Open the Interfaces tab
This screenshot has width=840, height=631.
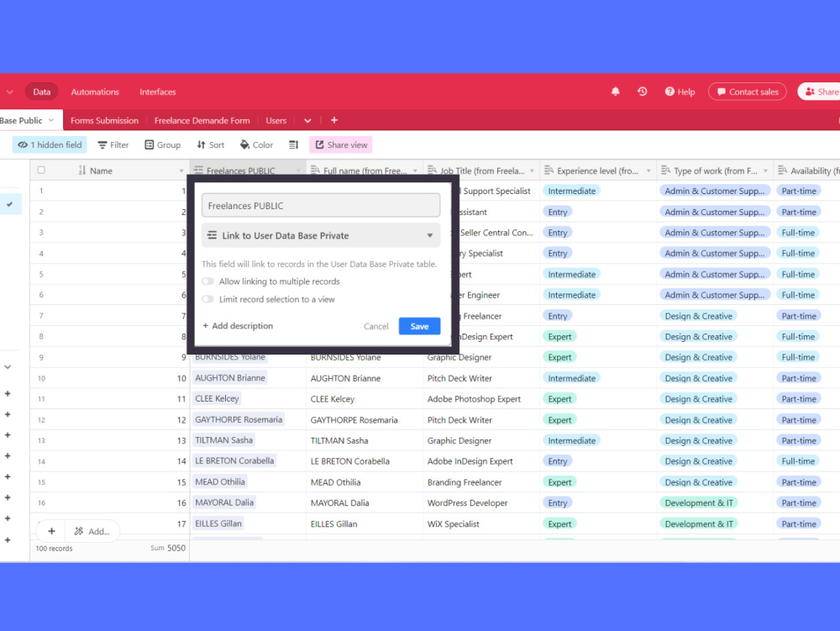(x=158, y=92)
